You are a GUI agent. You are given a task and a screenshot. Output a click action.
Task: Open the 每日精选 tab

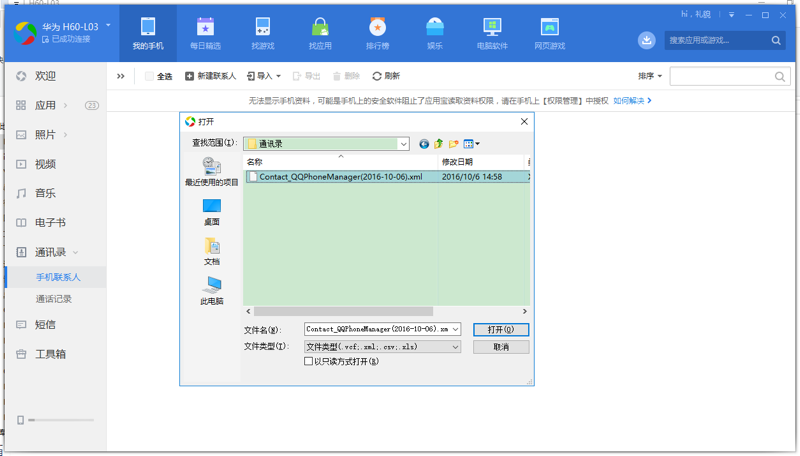click(205, 34)
